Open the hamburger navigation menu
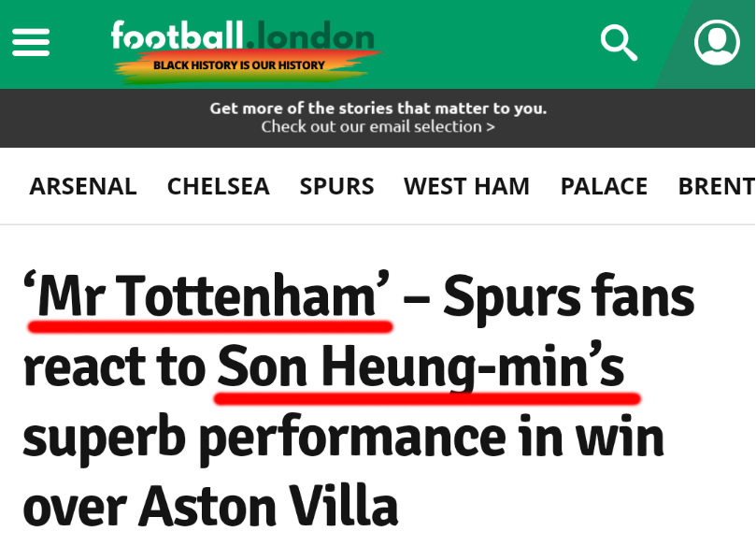The height and width of the screenshot is (546, 756). tap(31, 42)
